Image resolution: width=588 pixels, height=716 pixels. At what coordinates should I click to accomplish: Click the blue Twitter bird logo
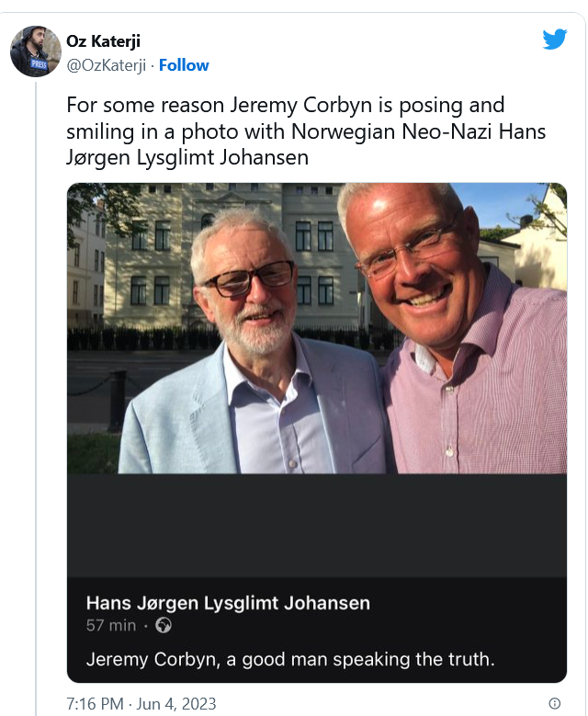click(x=555, y=39)
